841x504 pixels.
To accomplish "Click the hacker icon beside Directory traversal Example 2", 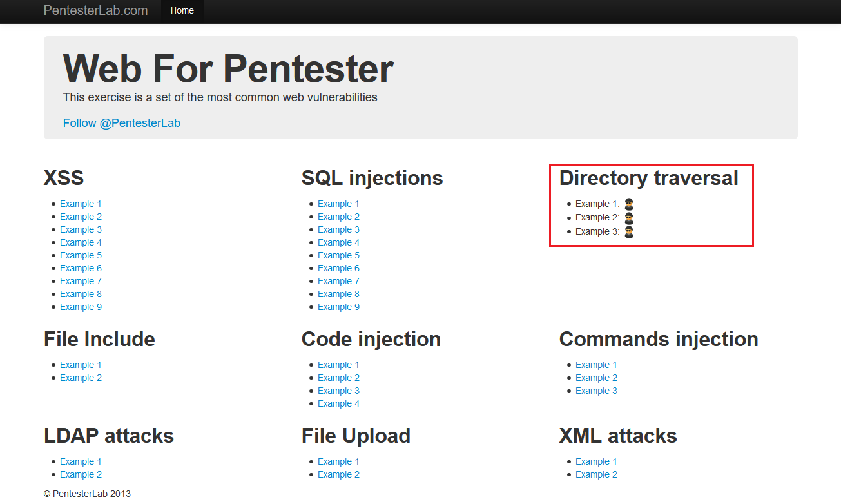I will 629,218.
